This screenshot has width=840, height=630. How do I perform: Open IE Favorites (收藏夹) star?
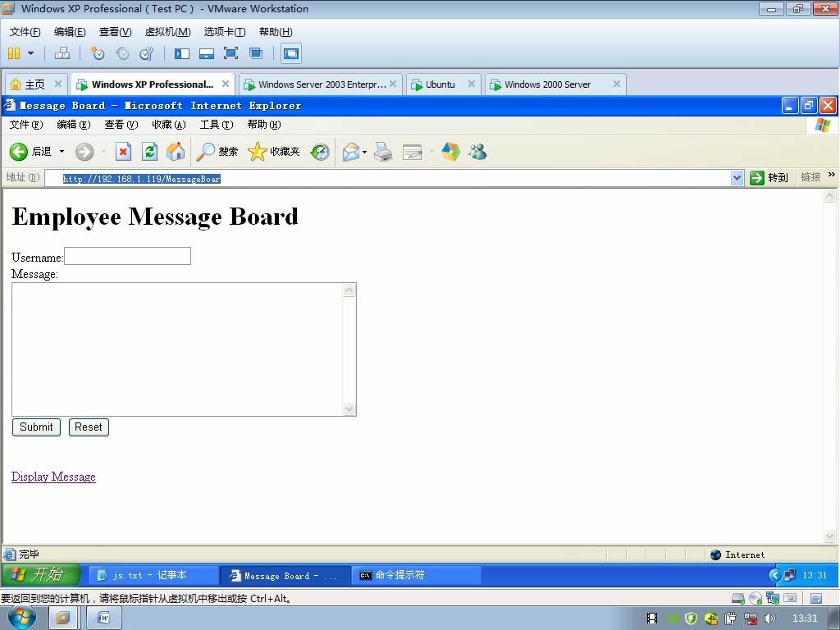274,152
